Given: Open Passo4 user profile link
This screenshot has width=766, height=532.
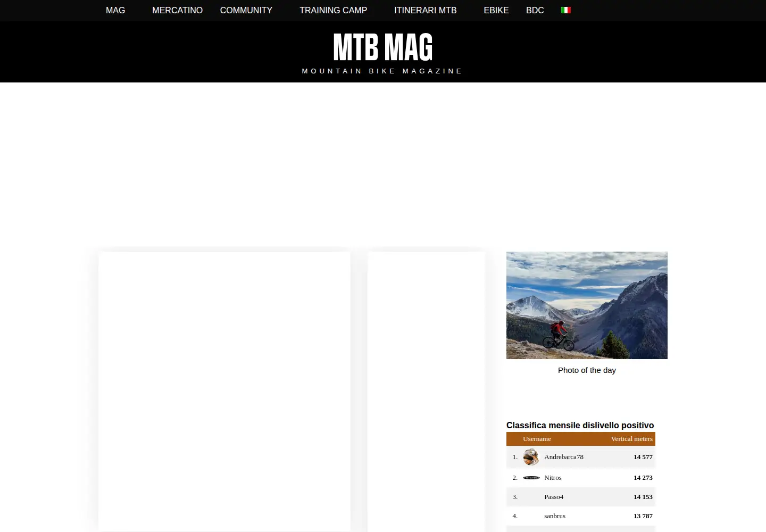Looking at the screenshot, I should (554, 497).
